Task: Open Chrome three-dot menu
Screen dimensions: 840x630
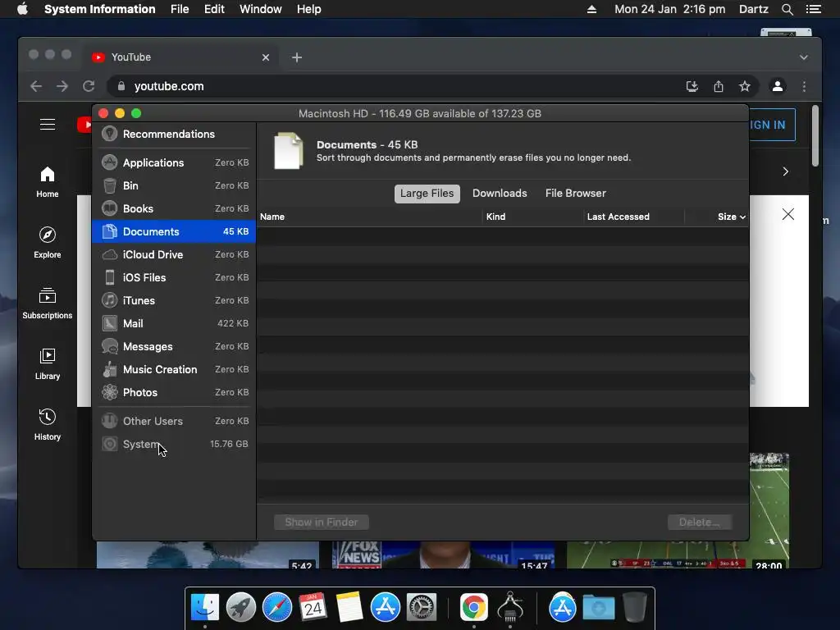Action: click(804, 86)
